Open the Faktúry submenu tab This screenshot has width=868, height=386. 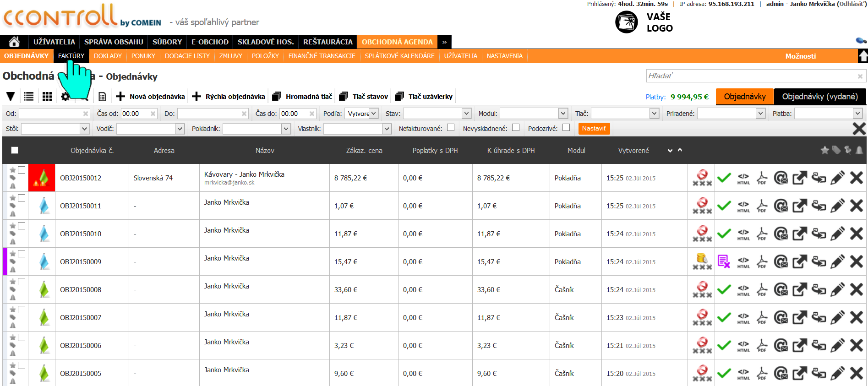pyautogui.click(x=71, y=56)
